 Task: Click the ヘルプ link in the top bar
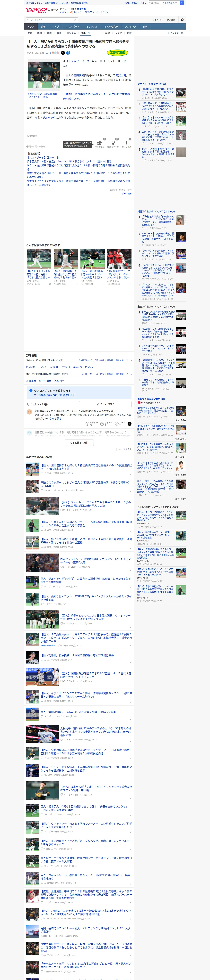point(143,3)
